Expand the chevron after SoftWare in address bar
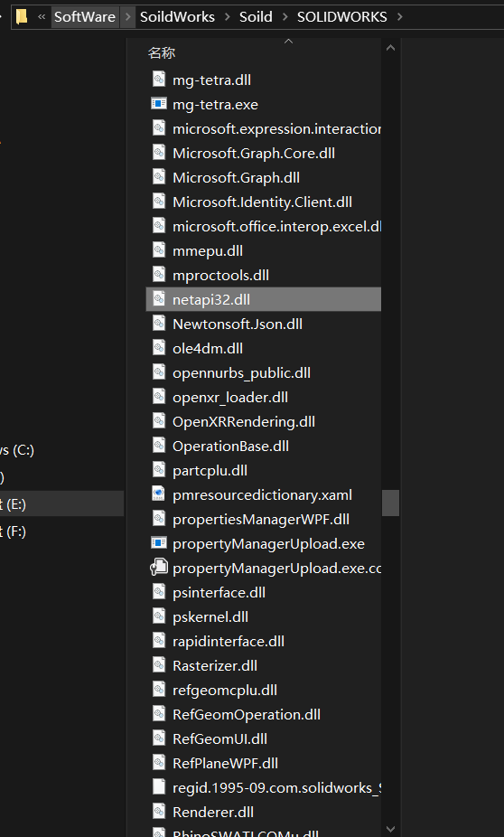504x837 pixels. coord(127,17)
